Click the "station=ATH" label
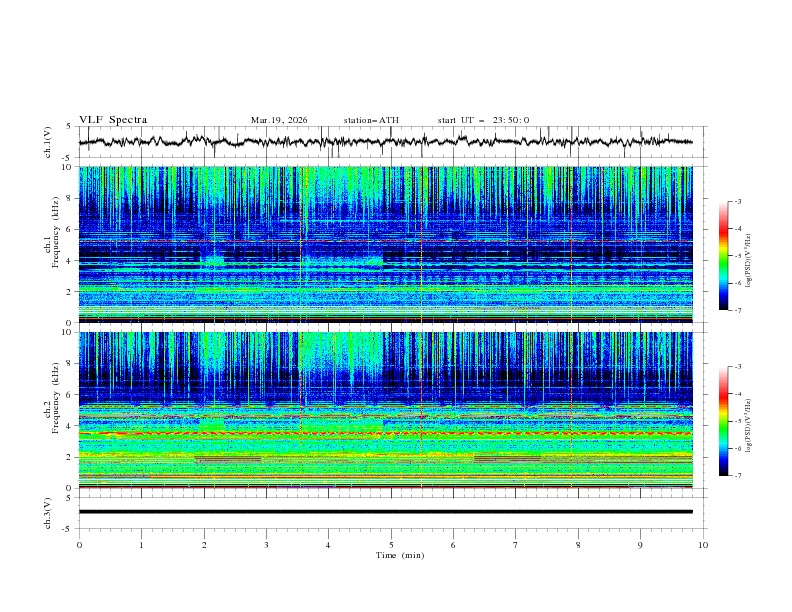The width and height of the screenshot is (792, 612). [x=371, y=120]
